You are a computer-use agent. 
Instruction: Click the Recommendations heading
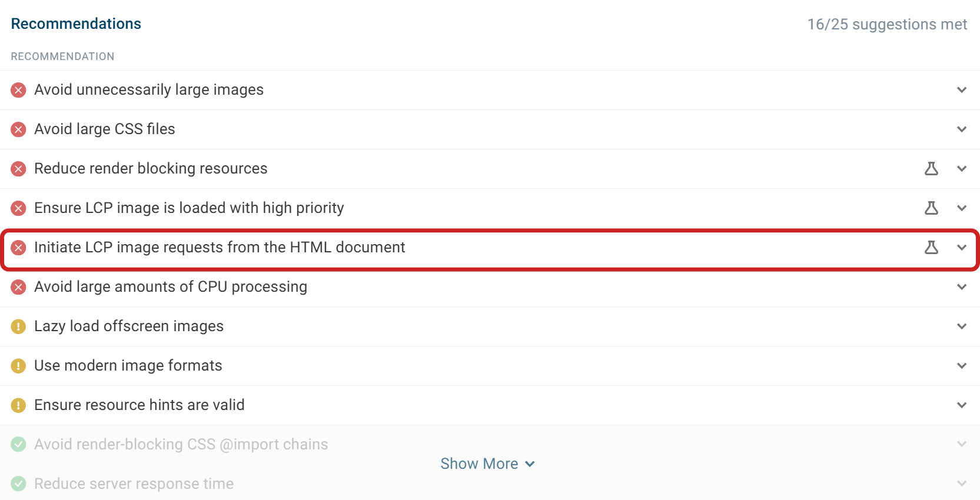[x=76, y=24]
